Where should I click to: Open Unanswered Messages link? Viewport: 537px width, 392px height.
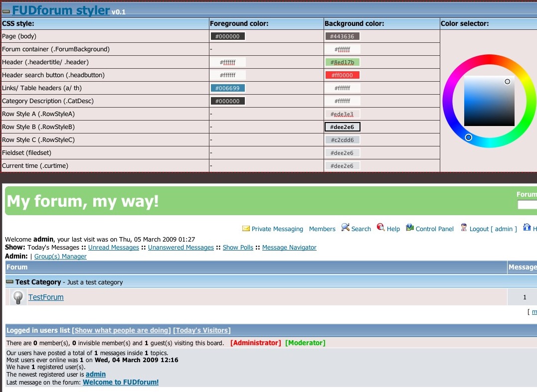(x=181, y=248)
